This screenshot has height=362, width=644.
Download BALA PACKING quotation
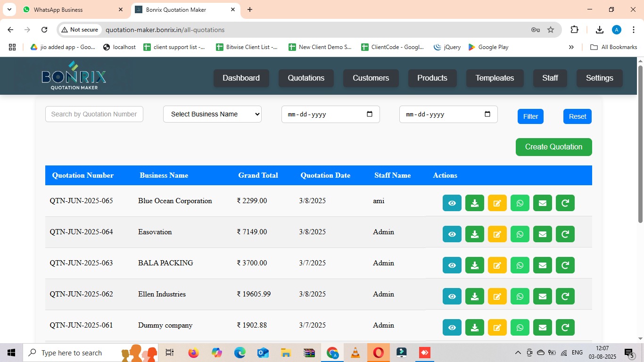[475, 265]
